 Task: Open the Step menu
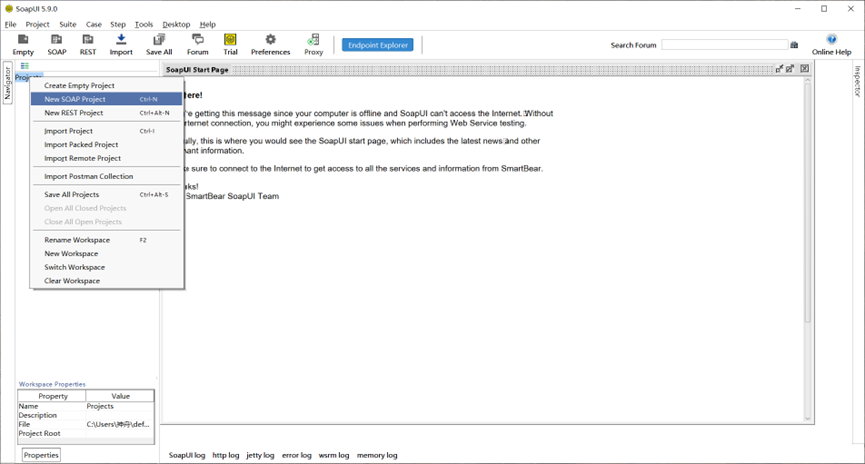tap(118, 24)
